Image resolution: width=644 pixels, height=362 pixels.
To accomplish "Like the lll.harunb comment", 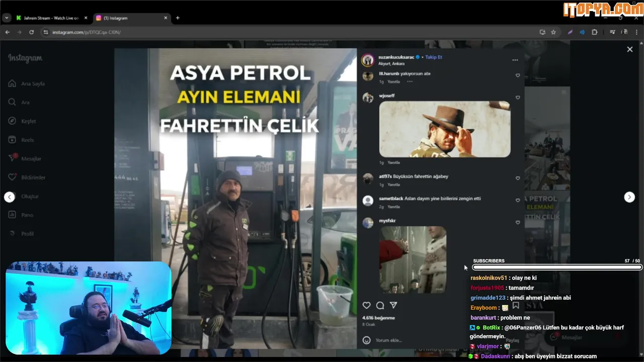I will pyautogui.click(x=517, y=75).
